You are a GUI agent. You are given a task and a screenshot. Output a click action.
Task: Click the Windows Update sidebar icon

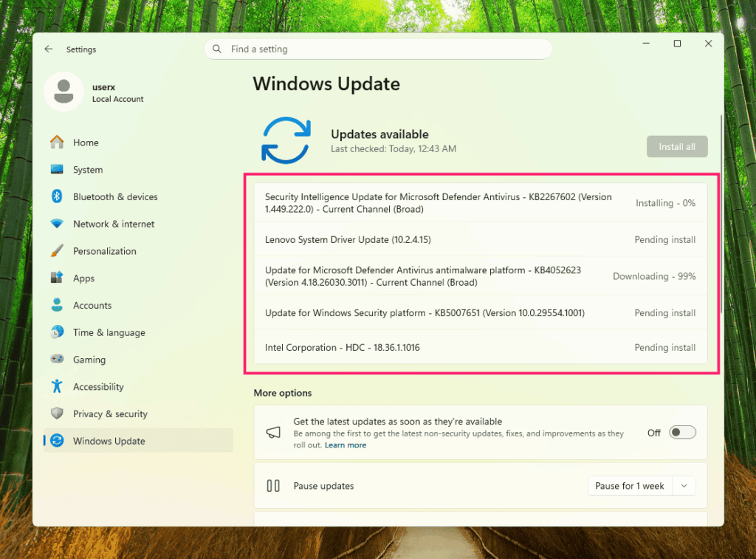coord(57,441)
